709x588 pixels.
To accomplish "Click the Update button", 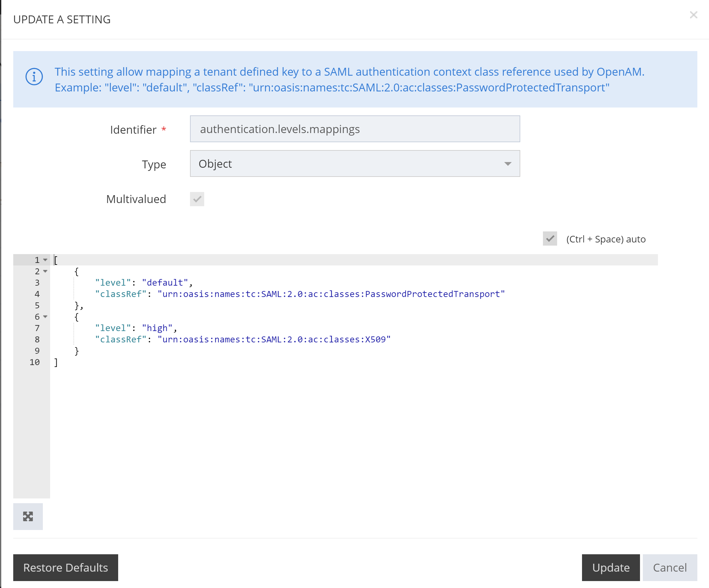I will (610, 568).
